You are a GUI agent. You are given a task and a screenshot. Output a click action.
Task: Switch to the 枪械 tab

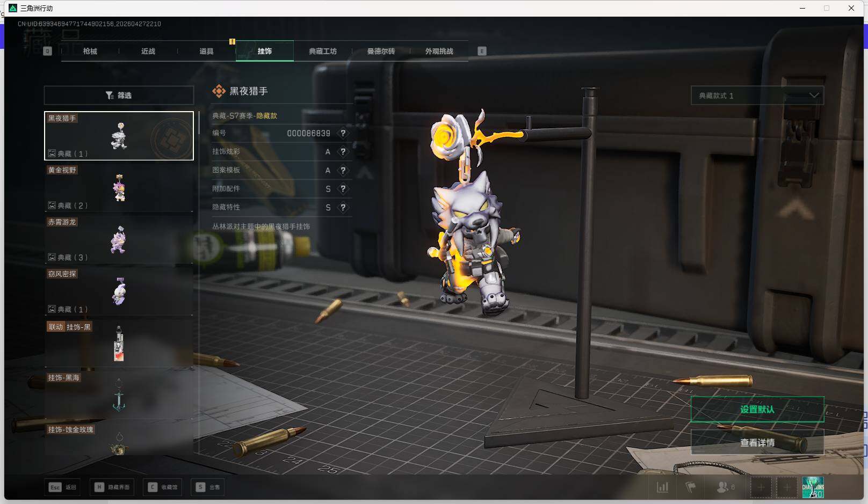pyautogui.click(x=90, y=52)
